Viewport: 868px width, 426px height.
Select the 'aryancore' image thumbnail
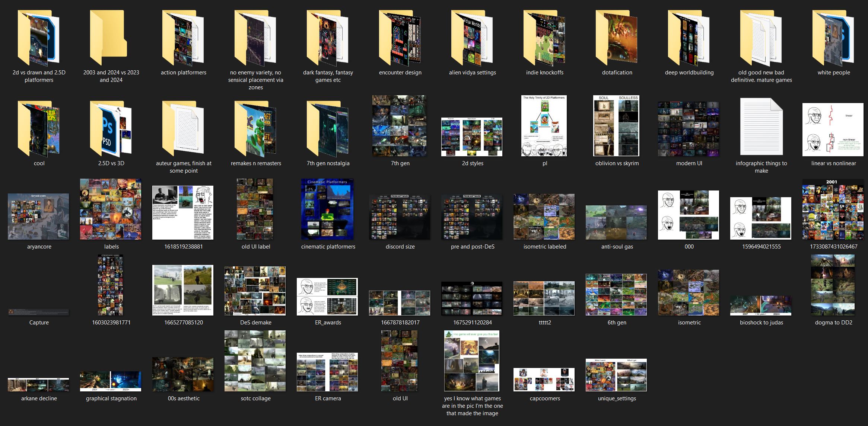point(38,216)
